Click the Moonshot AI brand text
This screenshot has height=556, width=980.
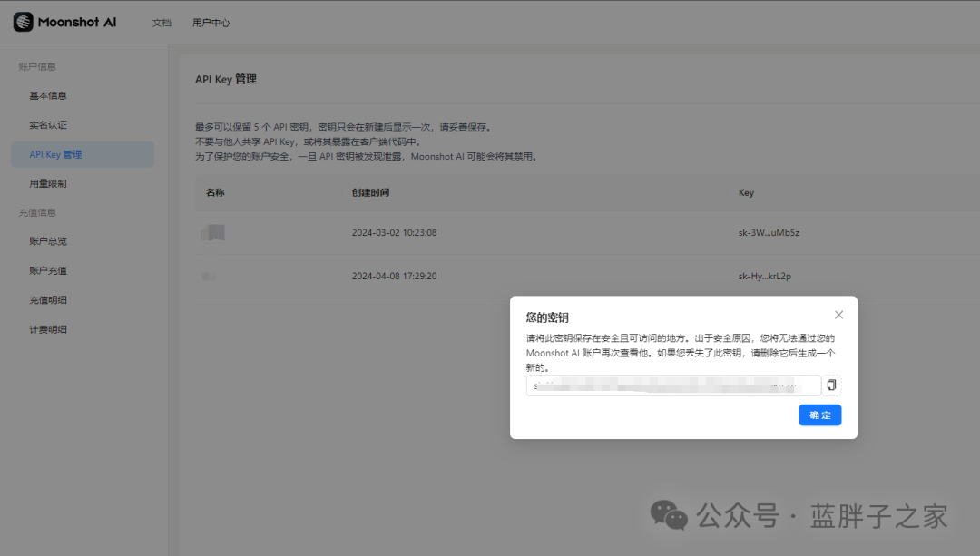click(77, 22)
